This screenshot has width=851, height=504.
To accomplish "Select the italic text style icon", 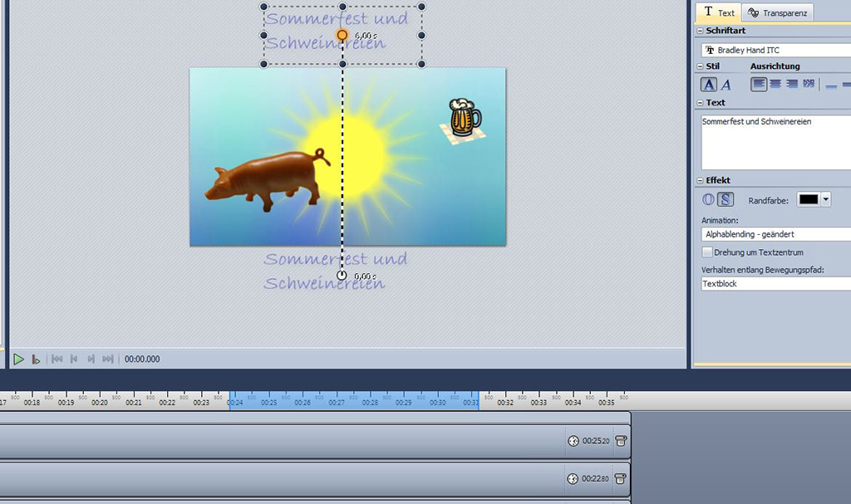I will pyautogui.click(x=726, y=84).
